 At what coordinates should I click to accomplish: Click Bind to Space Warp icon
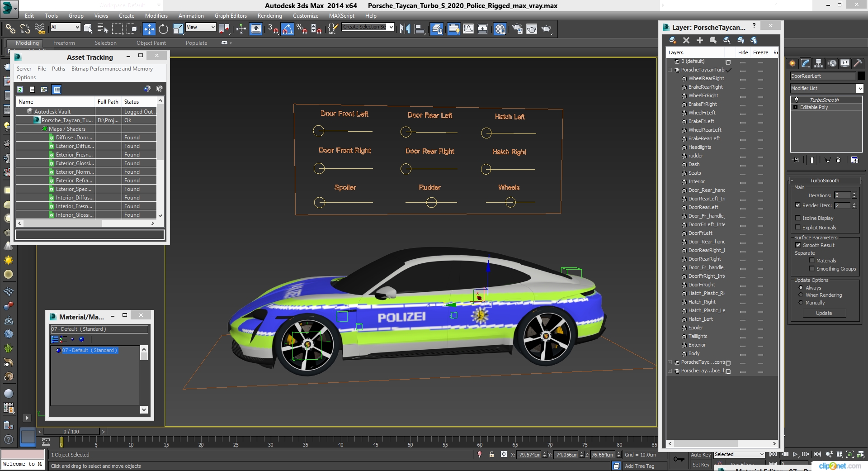(x=40, y=29)
